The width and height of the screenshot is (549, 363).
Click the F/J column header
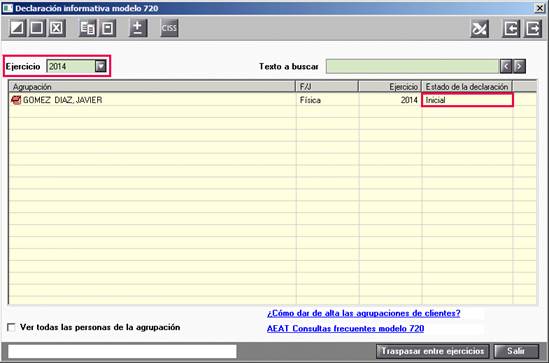(x=327, y=87)
